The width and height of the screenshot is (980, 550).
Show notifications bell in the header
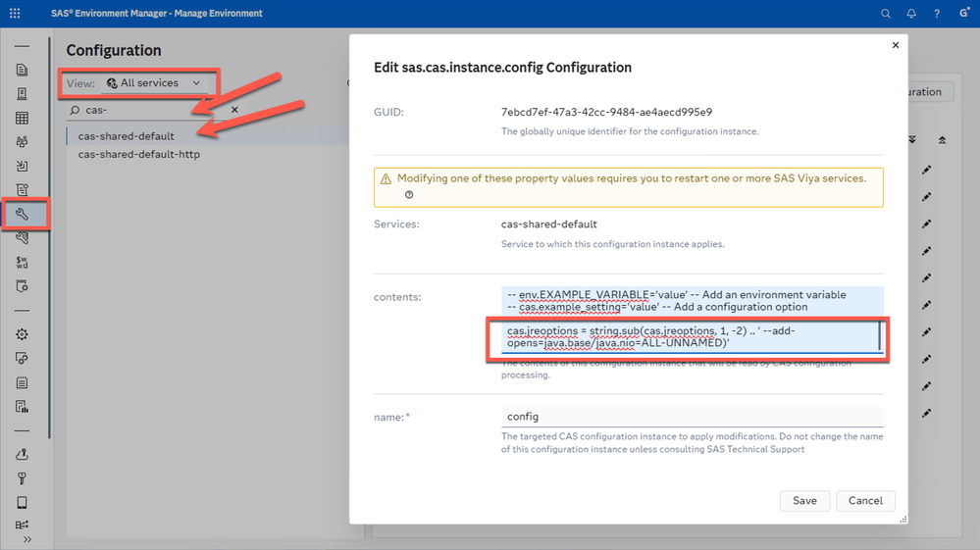pos(911,13)
